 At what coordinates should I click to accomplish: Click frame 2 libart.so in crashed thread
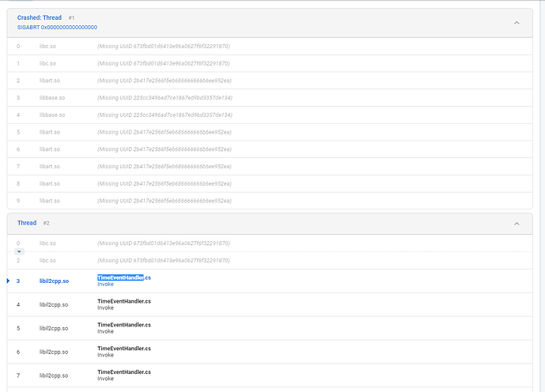pos(50,81)
